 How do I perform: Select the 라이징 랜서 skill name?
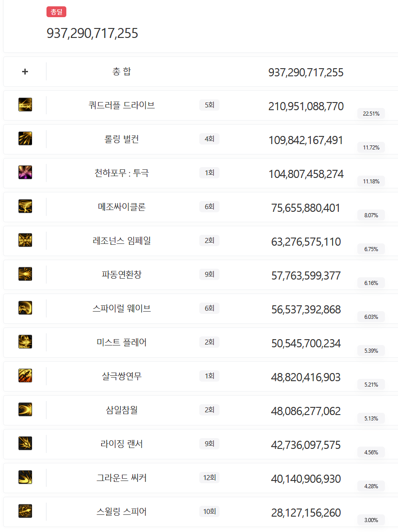(121, 444)
